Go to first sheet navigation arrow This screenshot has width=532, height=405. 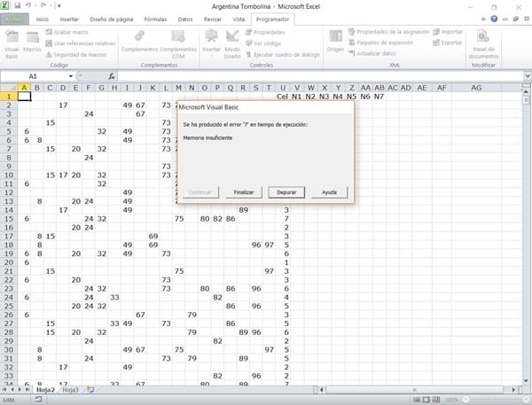[4, 390]
